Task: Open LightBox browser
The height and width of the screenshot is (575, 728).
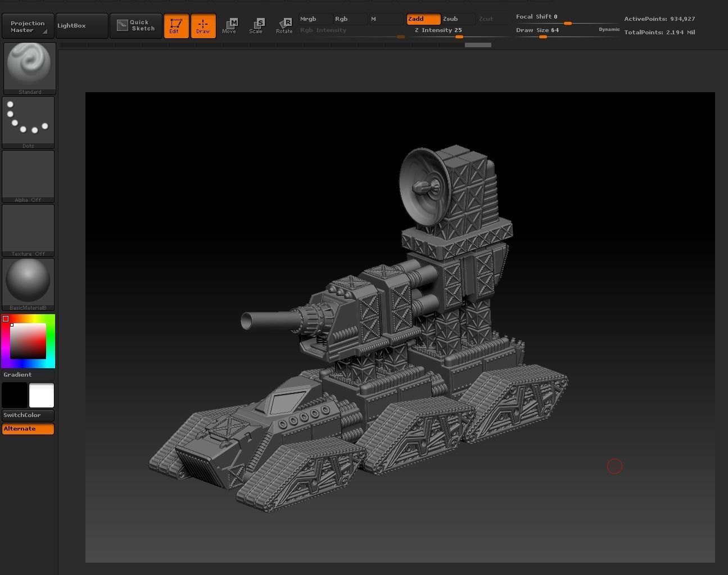Action: point(82,26)
